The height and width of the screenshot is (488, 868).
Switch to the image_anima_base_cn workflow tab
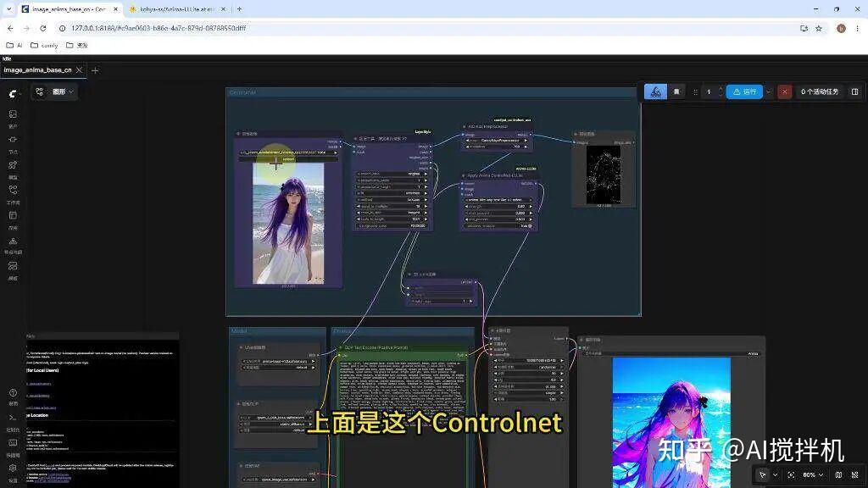37,70
